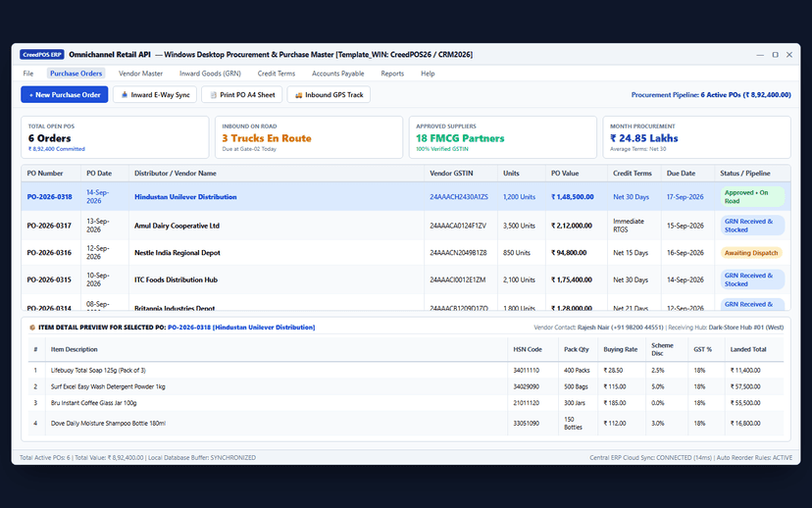Image resolution: width=812 pixels, height=508 pixels.
Task: Open the 3 Trucks En Route card
Action: point(309,137)
